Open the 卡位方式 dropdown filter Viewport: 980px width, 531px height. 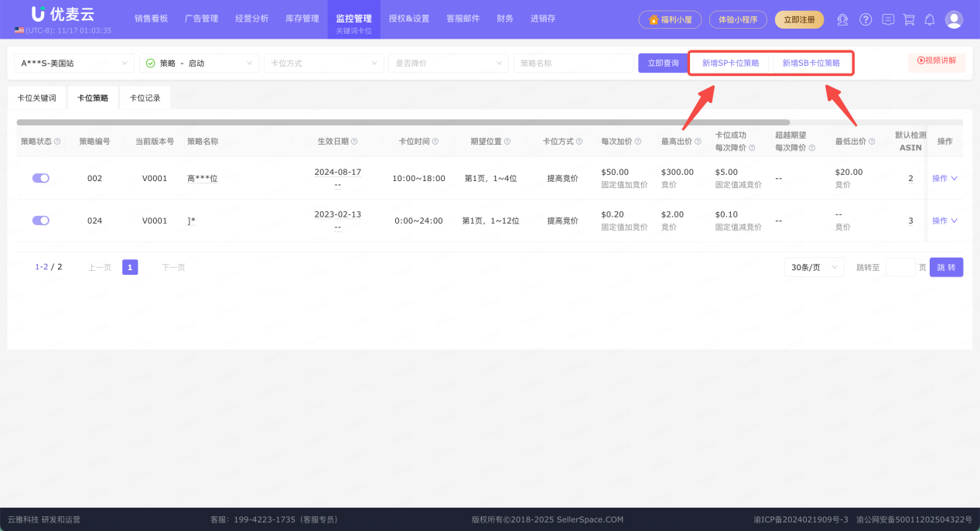pyautogui.click(x=323, y=63)
